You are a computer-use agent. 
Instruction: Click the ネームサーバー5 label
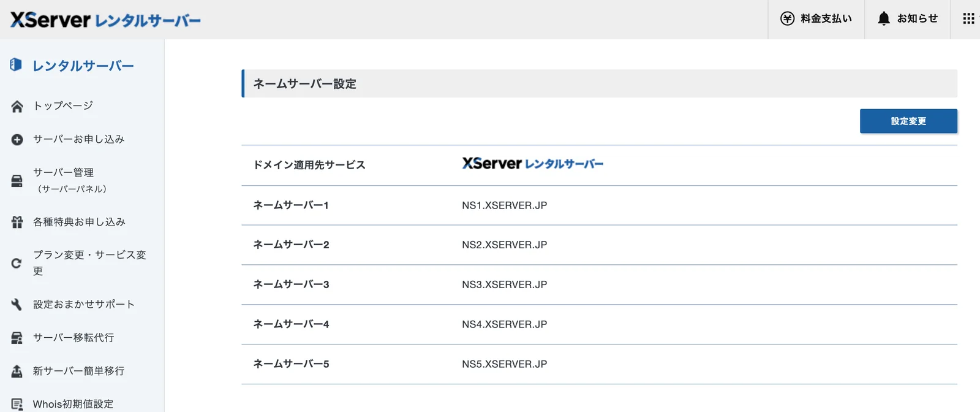291,364
